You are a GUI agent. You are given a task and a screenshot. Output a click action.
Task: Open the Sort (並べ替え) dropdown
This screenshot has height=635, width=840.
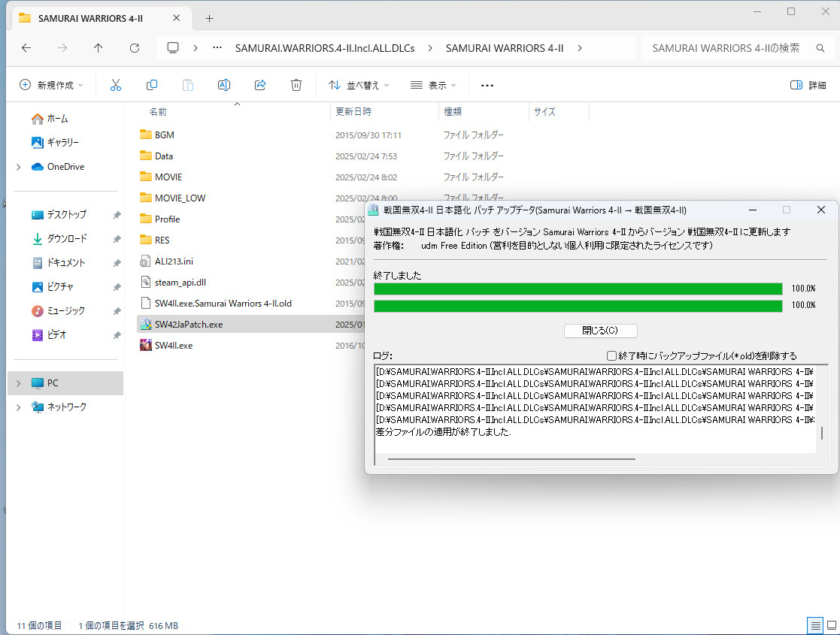pyautogui.click(x=359, y=85)
